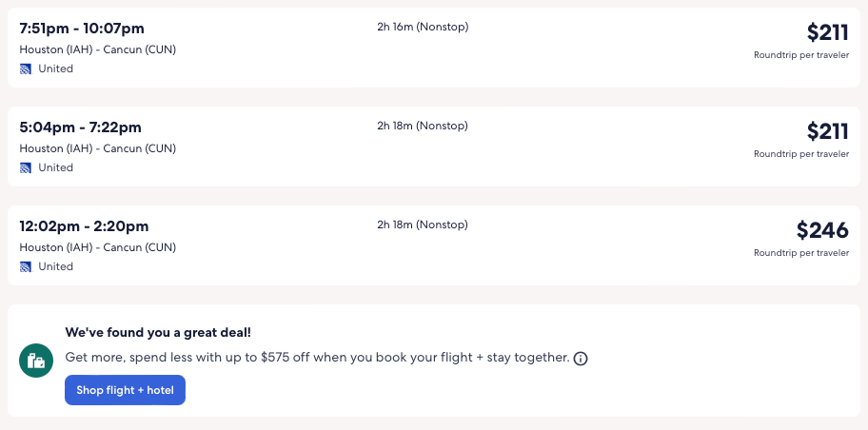The width and height of the screenshot is (868, 430).
Task: Click the 2h 16m (Nonstop) duration label
Action: (x=423, y=27)
